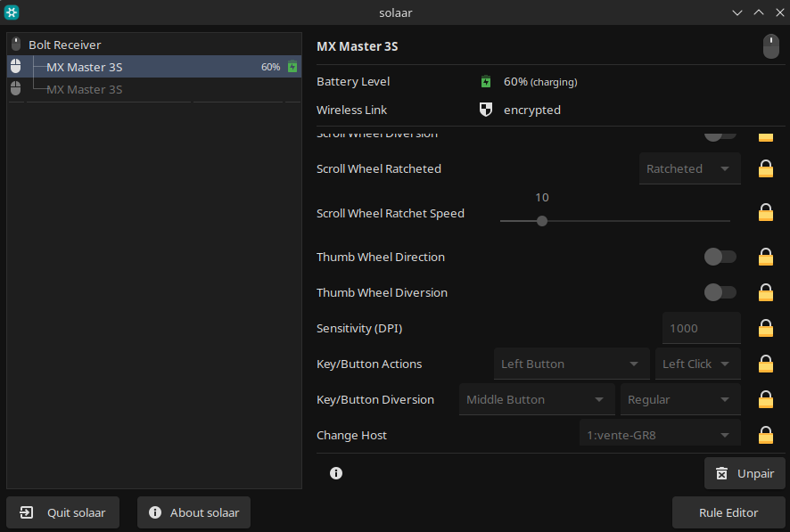Click the Unpair button
This screenshot has height=532, width=790.
click(745, 473)
